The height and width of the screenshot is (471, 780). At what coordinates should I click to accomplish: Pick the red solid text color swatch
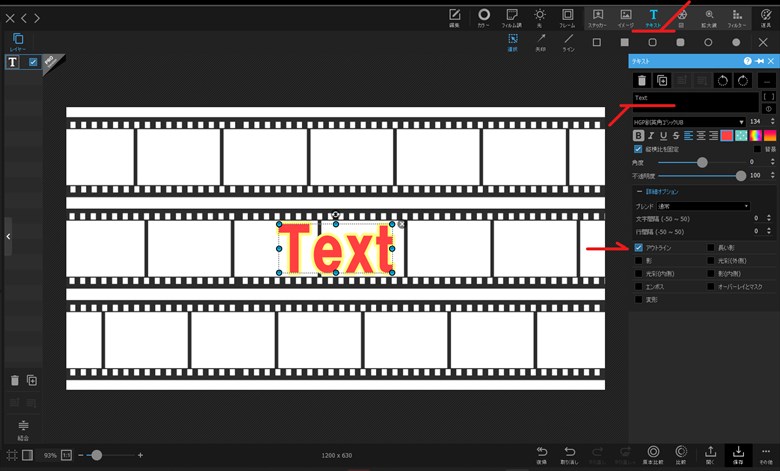727,135
